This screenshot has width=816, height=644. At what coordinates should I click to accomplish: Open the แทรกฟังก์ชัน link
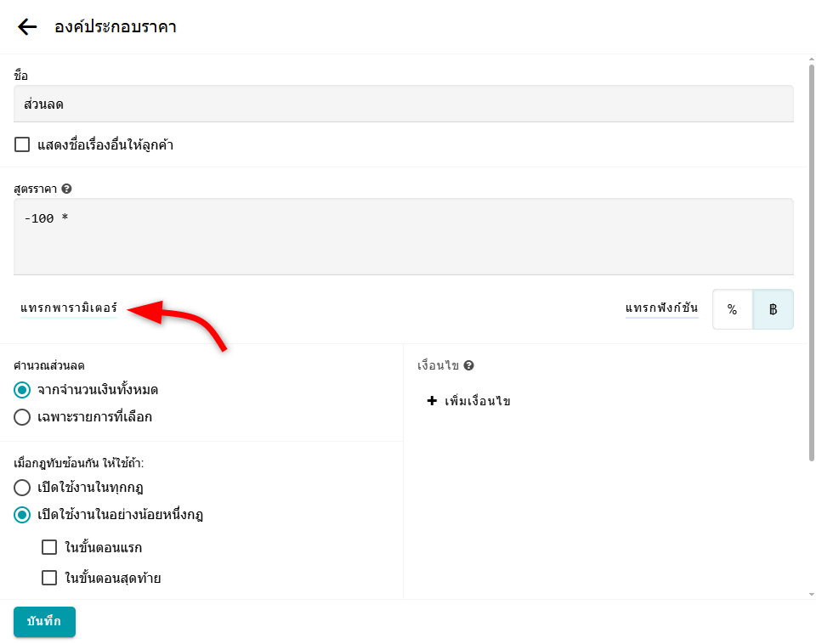pyautogui.click(x=661, y=308)
